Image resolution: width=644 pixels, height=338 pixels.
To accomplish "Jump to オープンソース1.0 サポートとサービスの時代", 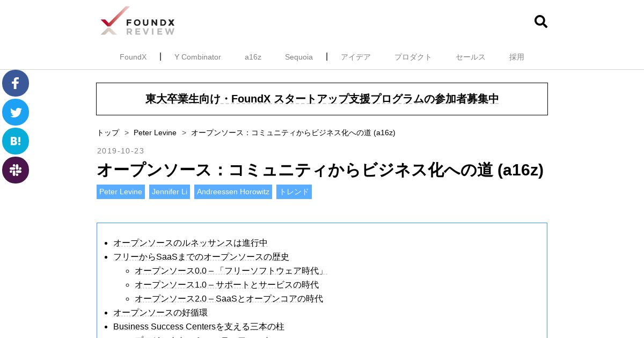I will tap(226, 285).
